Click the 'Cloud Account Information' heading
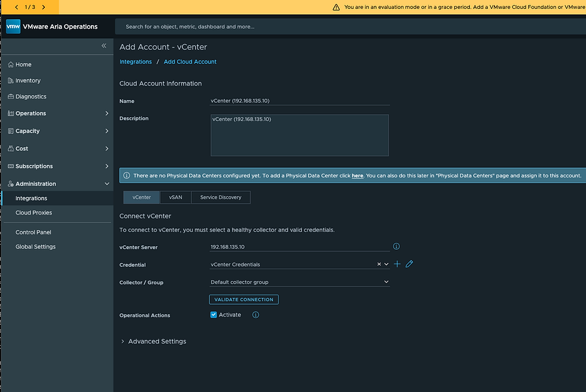This screenshot has width=586, height=392. 161,84
